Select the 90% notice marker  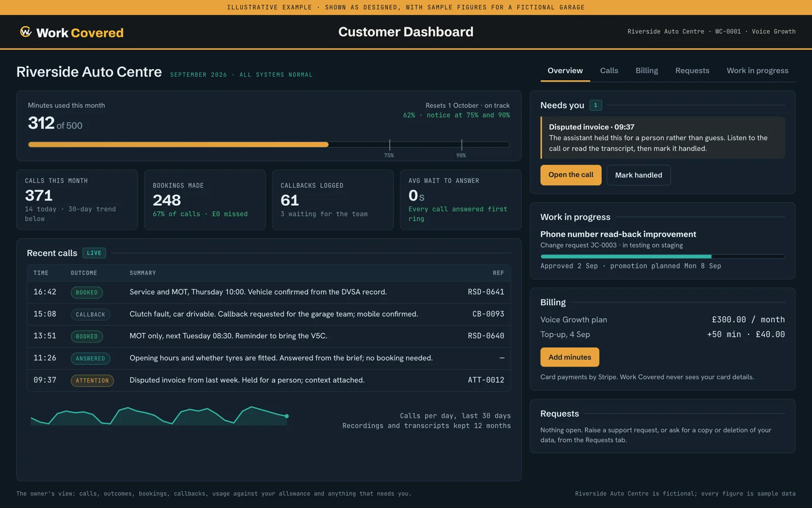click(461, 148)
